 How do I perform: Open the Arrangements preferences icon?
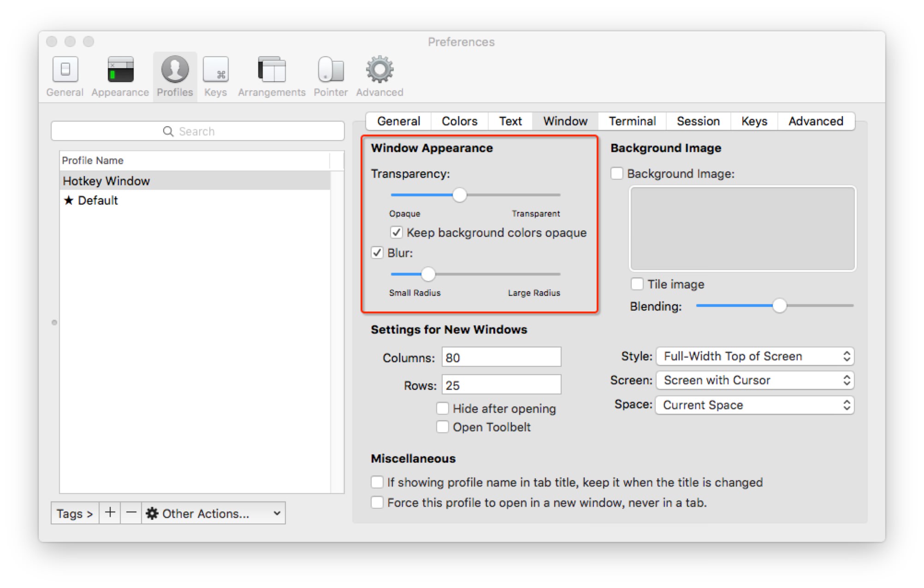tap(272, 70)
